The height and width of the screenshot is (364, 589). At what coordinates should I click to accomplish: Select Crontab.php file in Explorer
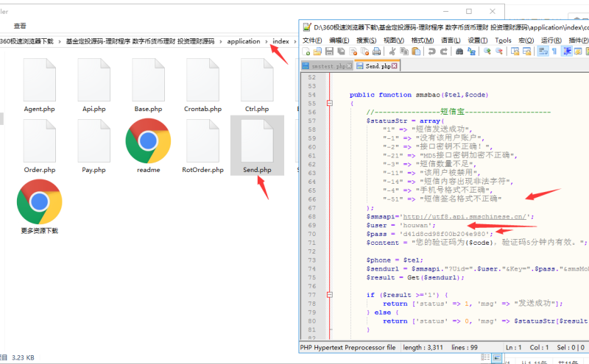203,85
